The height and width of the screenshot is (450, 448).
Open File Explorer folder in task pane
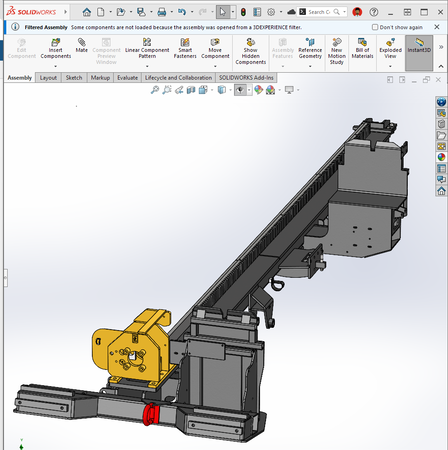pyautogui.click(x=441, y=135)
